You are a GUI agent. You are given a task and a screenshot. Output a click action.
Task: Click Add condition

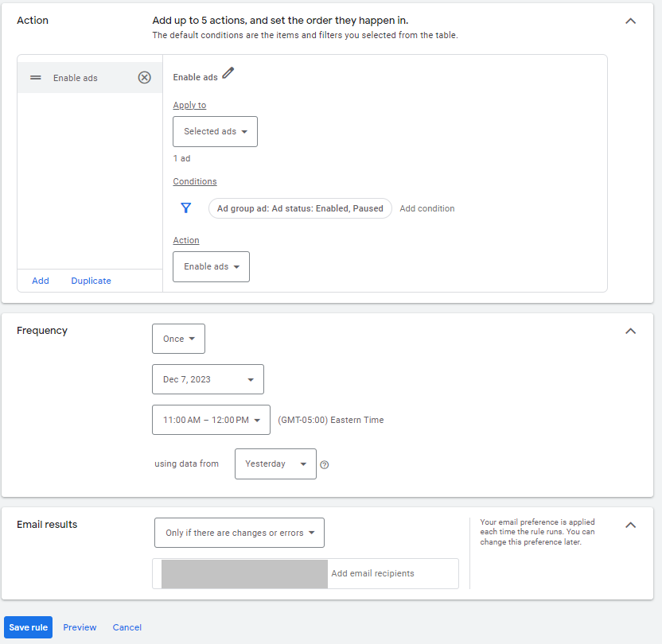(427, 208)
